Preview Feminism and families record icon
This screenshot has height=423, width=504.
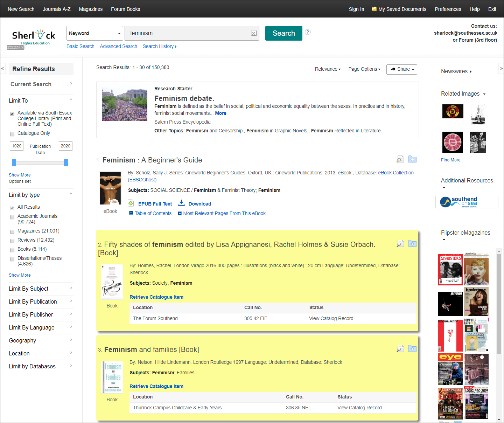click(x=400, y=349)
